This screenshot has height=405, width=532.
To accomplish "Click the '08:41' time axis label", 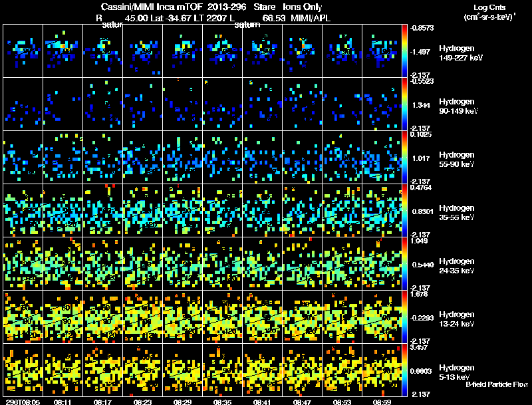I will pyautogui.click(x=262, y=402).
